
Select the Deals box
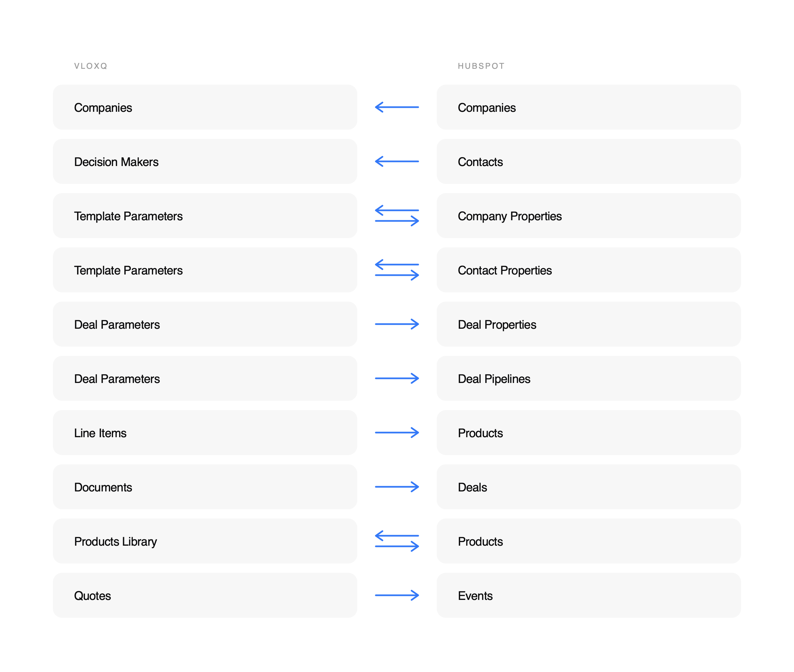pos(589,487)
